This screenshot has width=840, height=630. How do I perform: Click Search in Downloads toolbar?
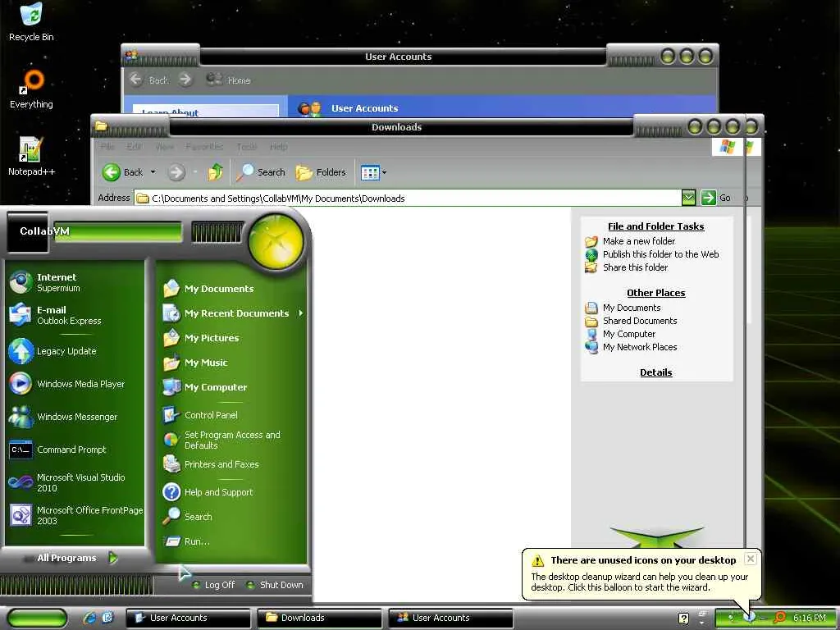[x=261, y=172]
